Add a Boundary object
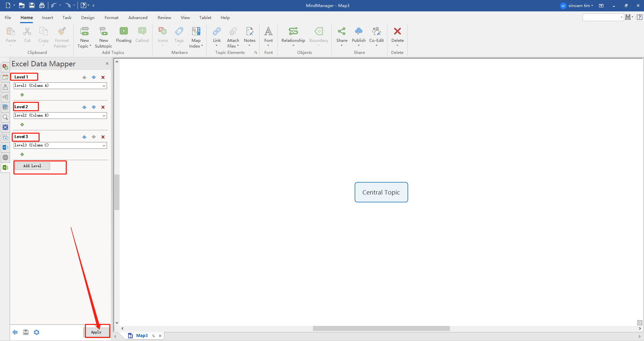644x341 pixels. pos(318,37)
